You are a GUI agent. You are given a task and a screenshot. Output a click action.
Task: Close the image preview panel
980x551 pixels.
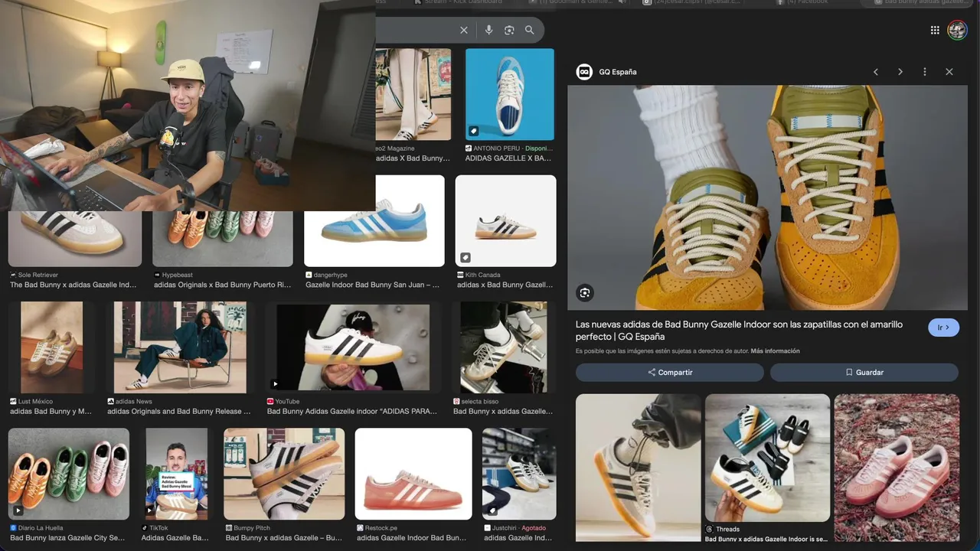coord(949,72)
